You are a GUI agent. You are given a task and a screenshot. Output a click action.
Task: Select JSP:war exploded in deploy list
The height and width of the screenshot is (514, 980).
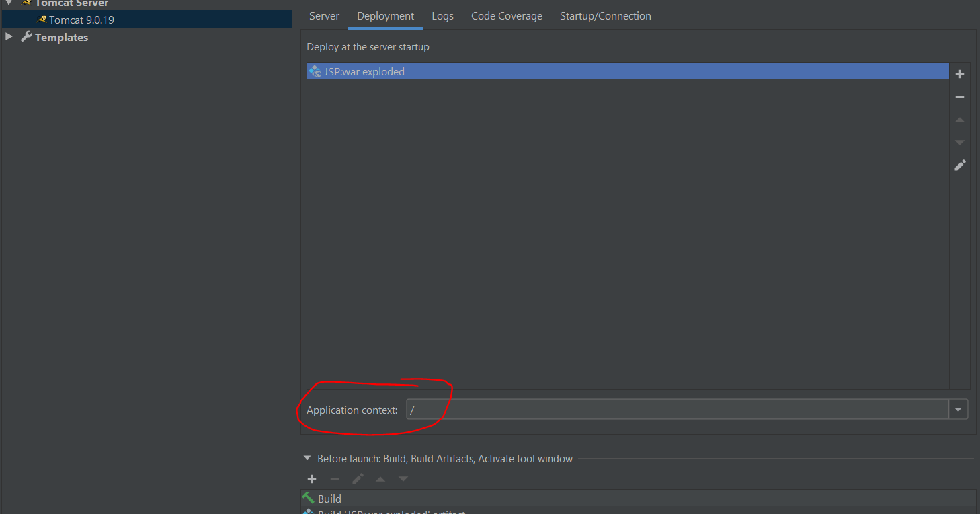coord(628,71)
